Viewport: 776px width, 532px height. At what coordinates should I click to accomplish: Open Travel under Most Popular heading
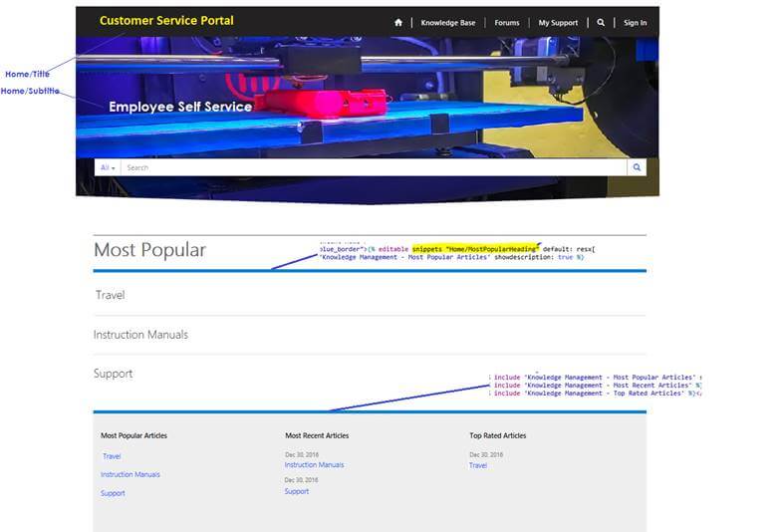tap(110, 295)
